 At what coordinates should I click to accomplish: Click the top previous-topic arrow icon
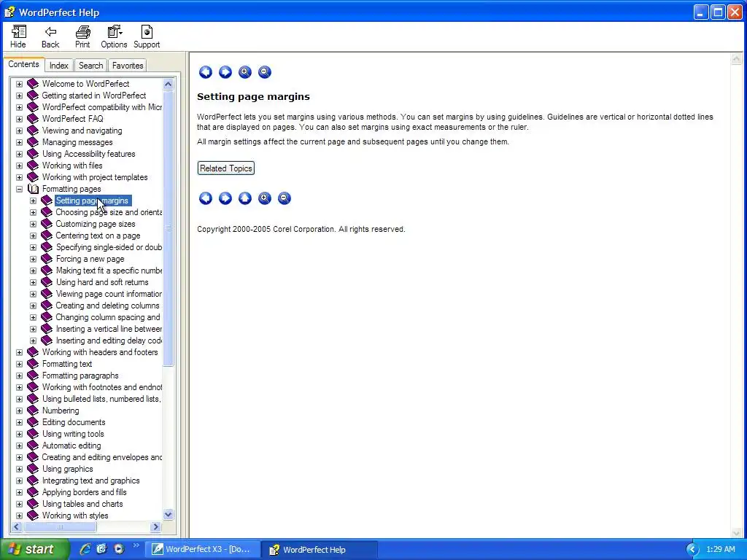(205, 72)
